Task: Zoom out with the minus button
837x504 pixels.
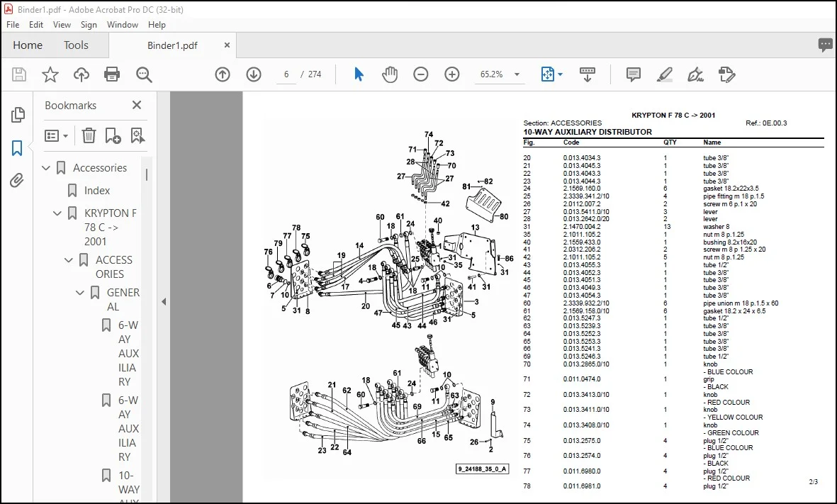Action: (x=421, y=74)
